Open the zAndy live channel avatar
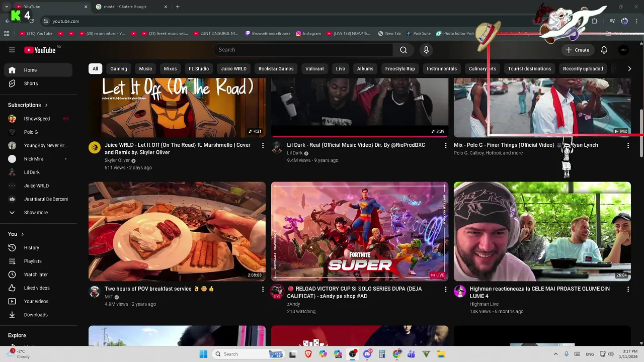 [277, 291]
